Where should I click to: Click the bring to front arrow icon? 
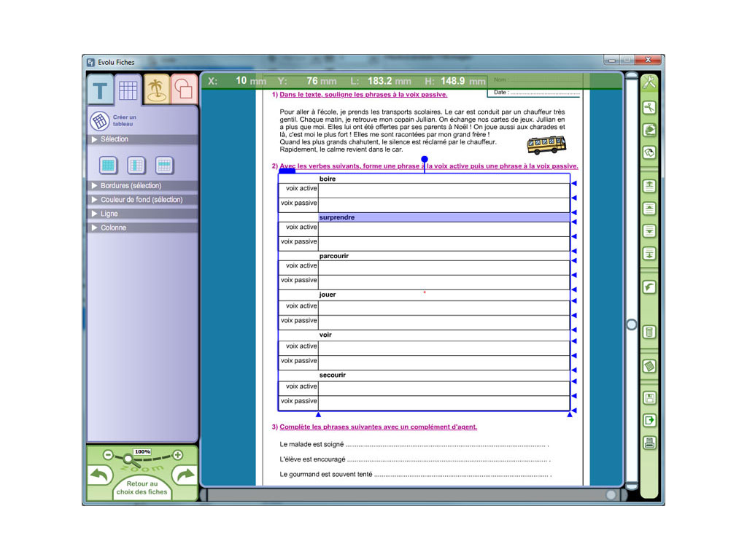(x=649, y=186)
